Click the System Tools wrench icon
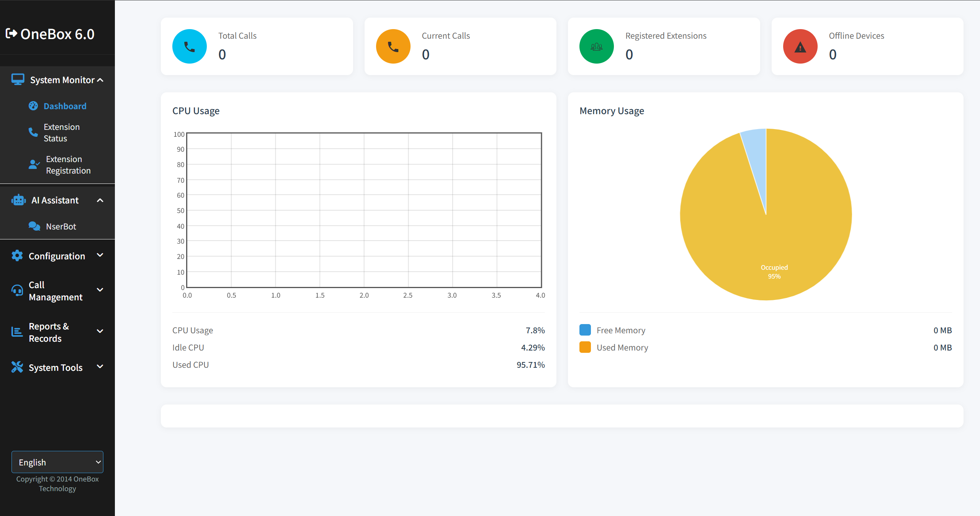 [17, 367]
